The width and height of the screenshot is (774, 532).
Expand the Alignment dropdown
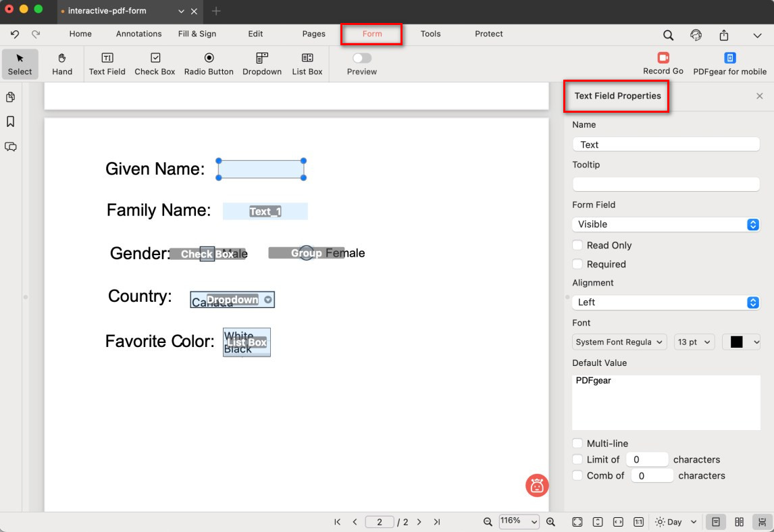coord(666,302)
